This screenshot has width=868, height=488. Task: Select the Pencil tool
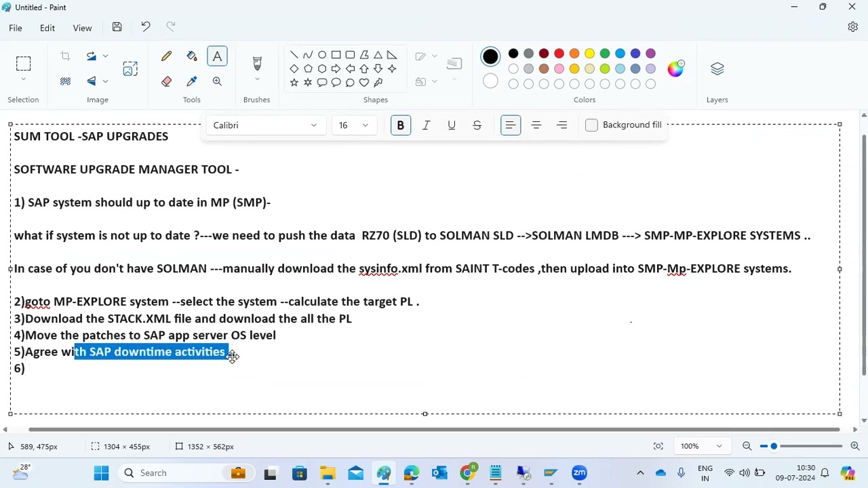pos(166,56)
